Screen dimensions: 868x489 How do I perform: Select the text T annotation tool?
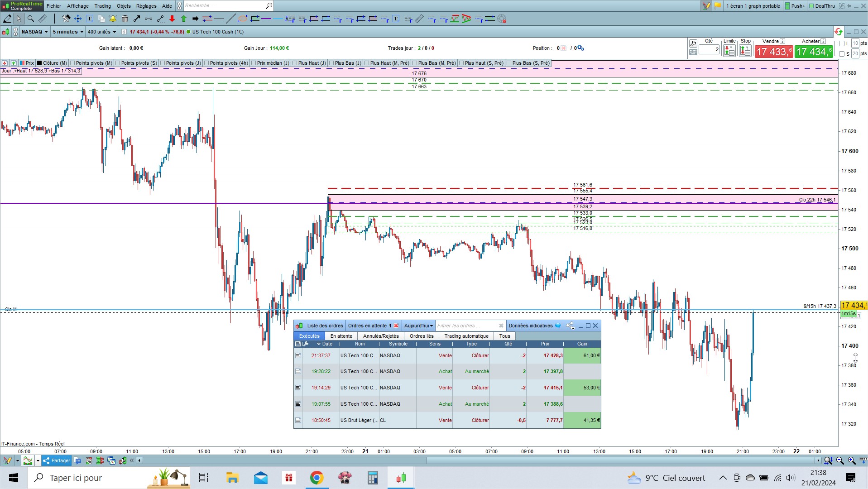pyautogui.click(x=90, y=19)
